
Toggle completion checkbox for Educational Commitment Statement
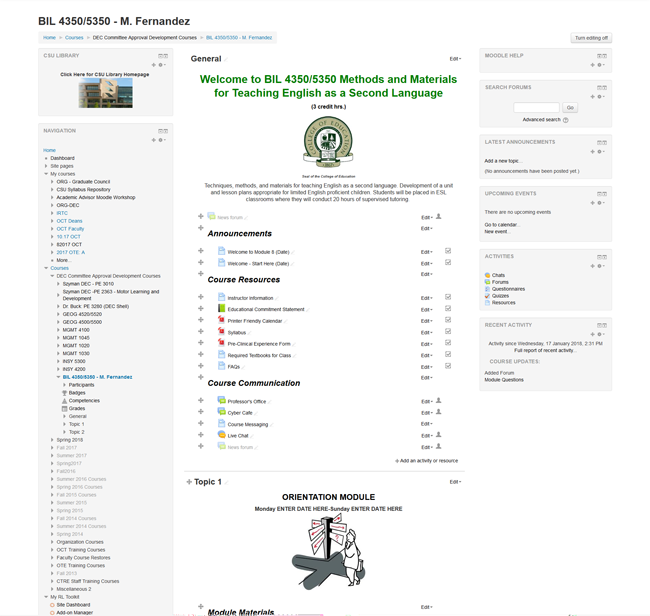[x=448, y=308]
